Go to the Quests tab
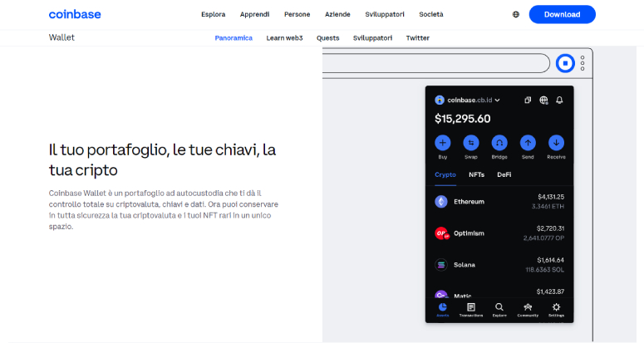The image size is (644, 343). pos(327,37)
